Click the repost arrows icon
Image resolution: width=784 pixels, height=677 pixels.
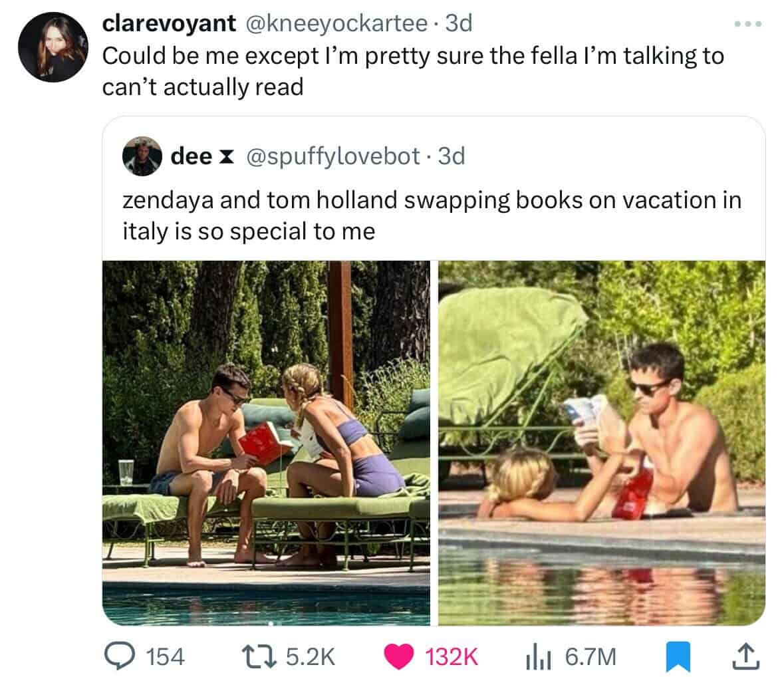259,656
